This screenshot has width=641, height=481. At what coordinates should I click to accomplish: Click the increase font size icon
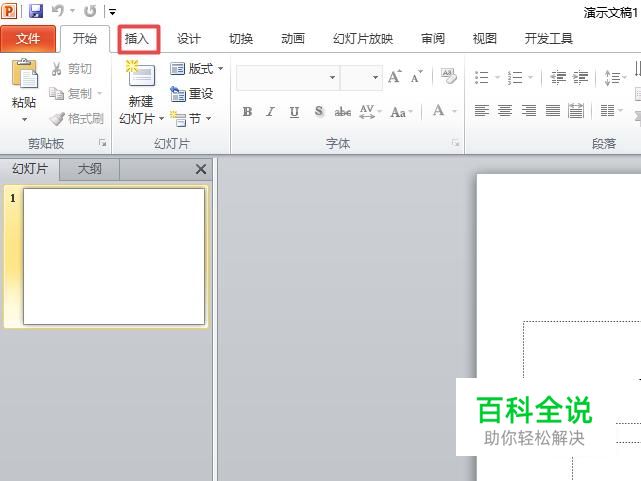click(395, 76)
